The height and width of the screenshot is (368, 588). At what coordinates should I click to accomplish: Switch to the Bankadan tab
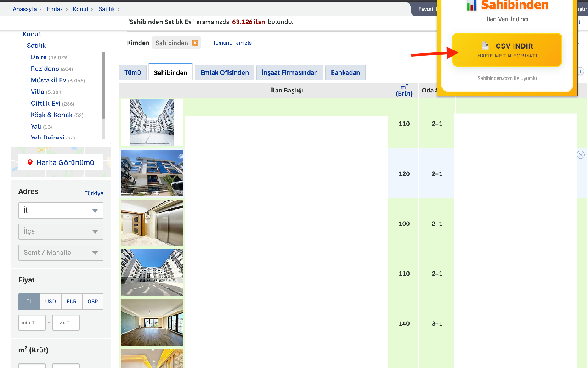click(x=345, y=73)
